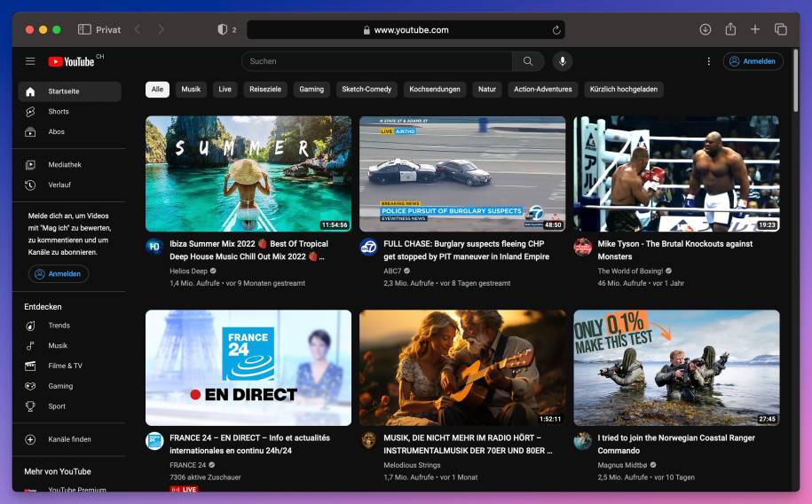Open Startseite in sidebar
The width and height of the screenshot is (812, 504).
(x=70, y=91)
